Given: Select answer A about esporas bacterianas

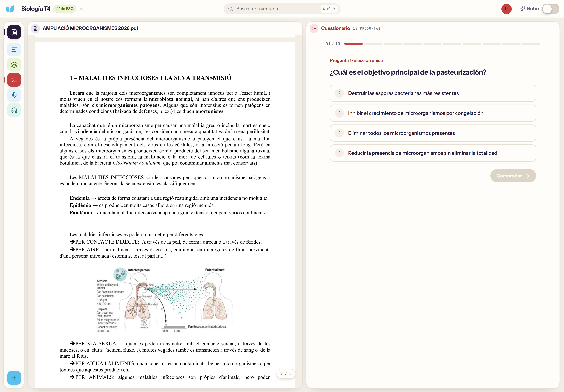Looking at the screenshot, I should tap(433, 93).
